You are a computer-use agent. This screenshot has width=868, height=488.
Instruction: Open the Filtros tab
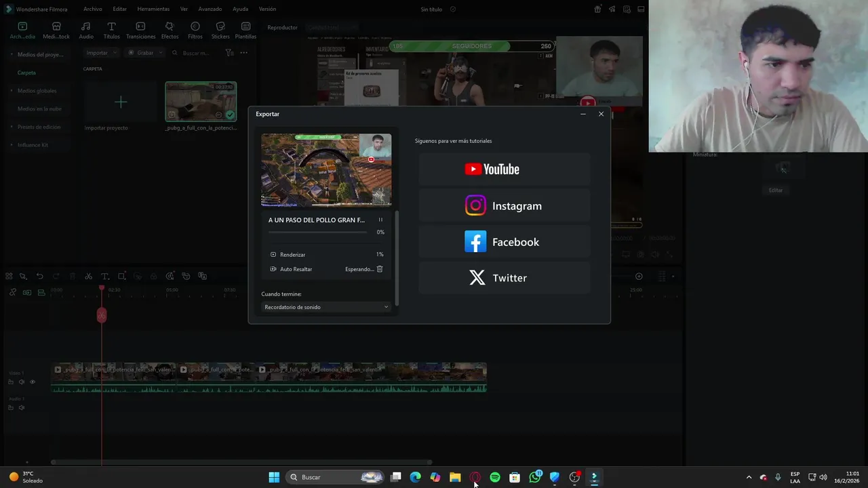195,30
